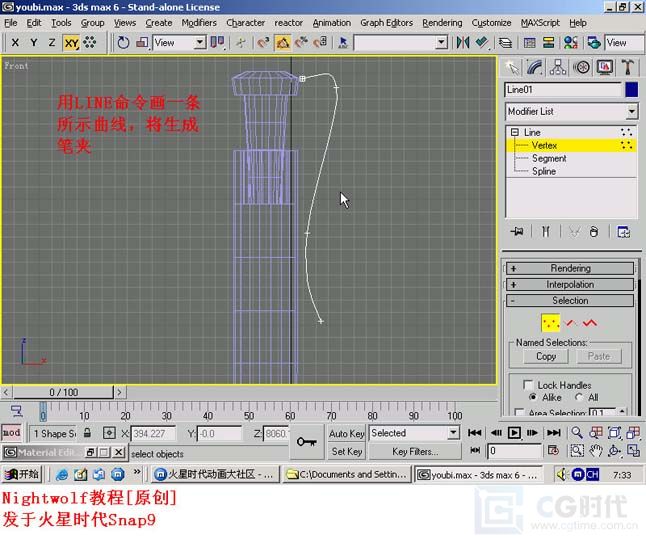The height and width of the screenshot is (539, 646).
Task: Toggle the XY plane constraint
Action: [x=71, y=42]
